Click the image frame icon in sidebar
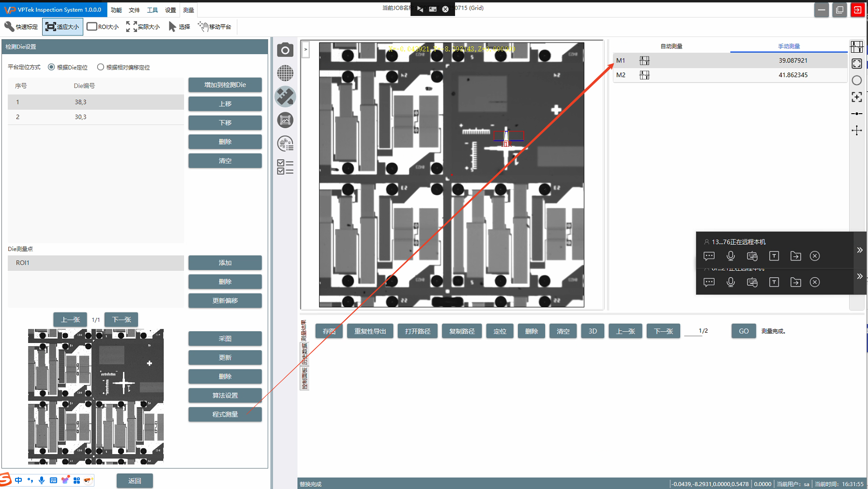The image size is (868, 489). pyautogui.click(x=285, y=120)
